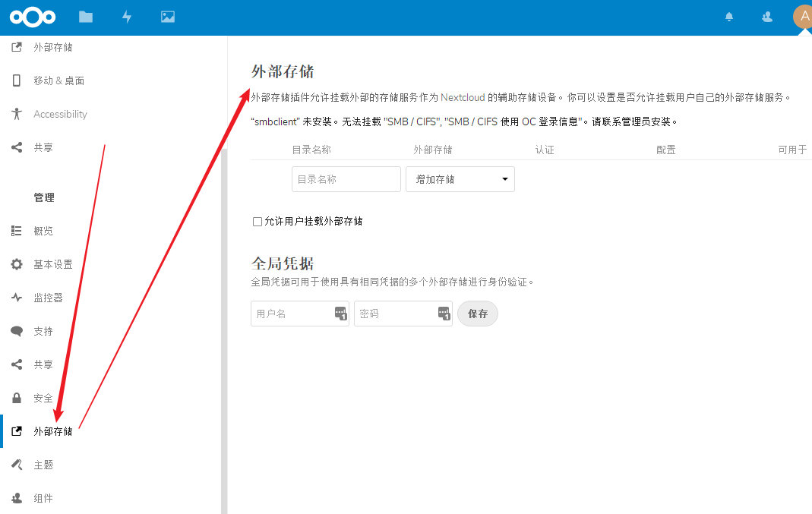The height and width of the screenshot is (514, 812).
Task: Open the 支持 section
Action: pos(43,331)
